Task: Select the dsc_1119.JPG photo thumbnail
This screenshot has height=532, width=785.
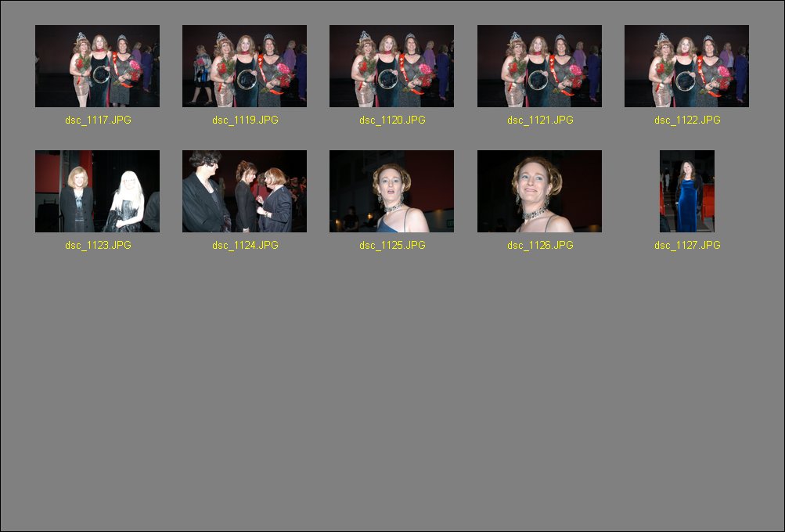Action: point(244,66)
